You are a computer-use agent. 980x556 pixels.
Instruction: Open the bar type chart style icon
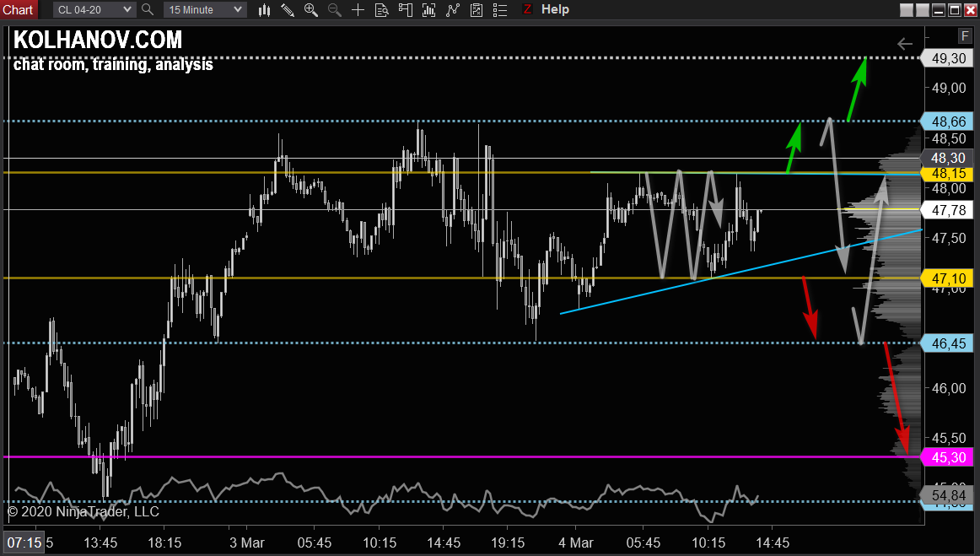pos(265,9)
